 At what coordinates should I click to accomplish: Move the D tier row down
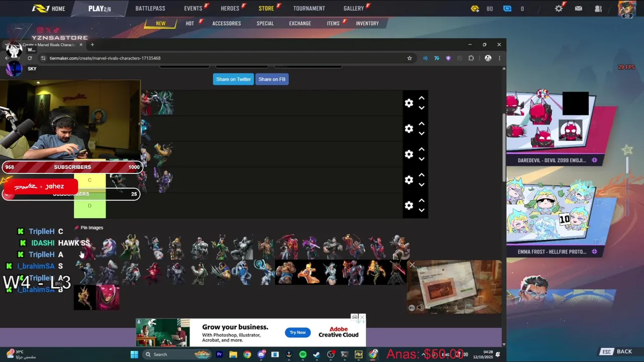coord(422,210)
